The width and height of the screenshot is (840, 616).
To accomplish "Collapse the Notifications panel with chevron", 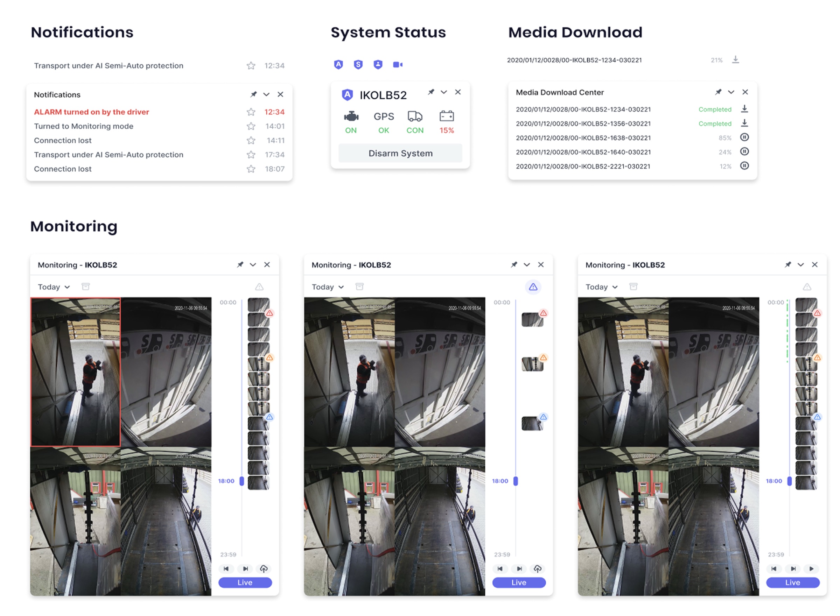I will pos(266,95).
